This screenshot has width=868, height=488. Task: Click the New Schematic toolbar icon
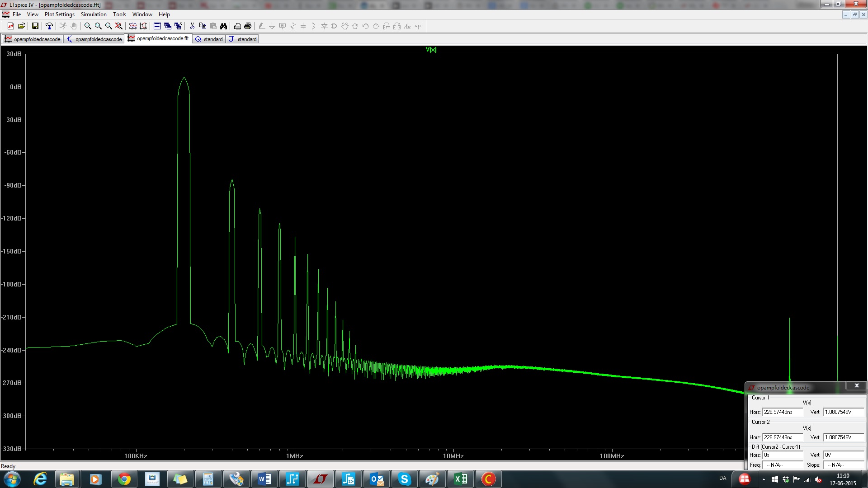click(x=10, y=26)
